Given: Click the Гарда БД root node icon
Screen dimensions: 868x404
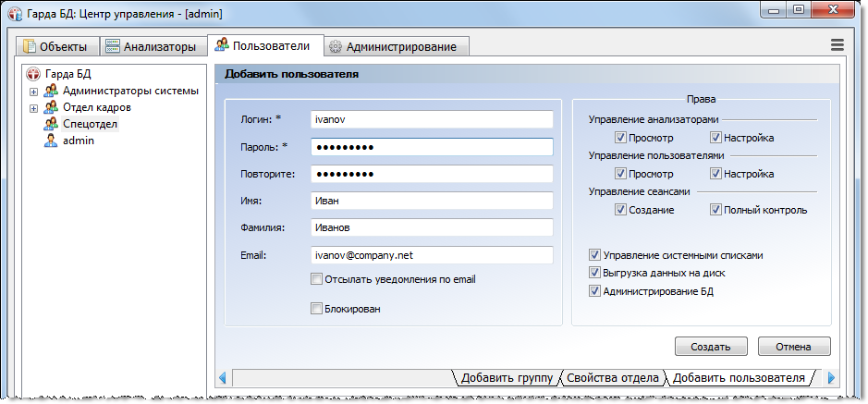Looking at the screenshot, I should coord(33,74).
